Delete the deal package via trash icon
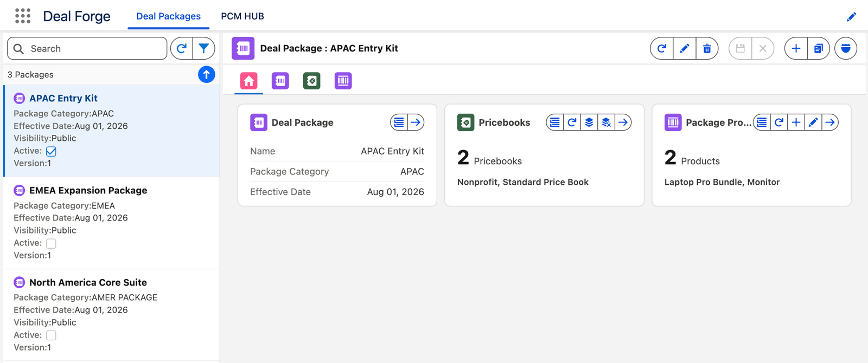The height and width of the screenshot is (363, 868). point(707,48)
